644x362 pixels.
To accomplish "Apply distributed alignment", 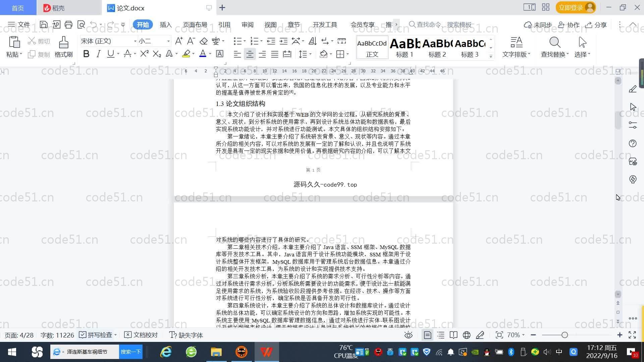I will [x=287, y=54].
